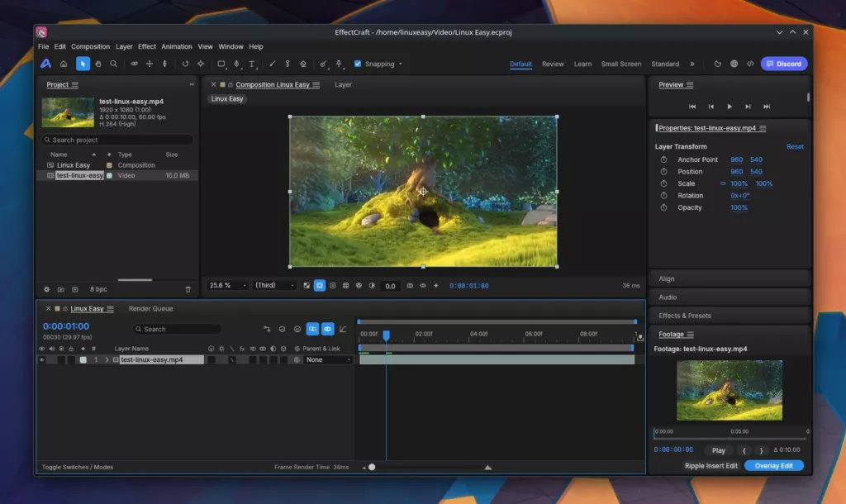The image size is (846, 504).
Task: Click the timeline playhead marker
Action: tap(387, 335)
